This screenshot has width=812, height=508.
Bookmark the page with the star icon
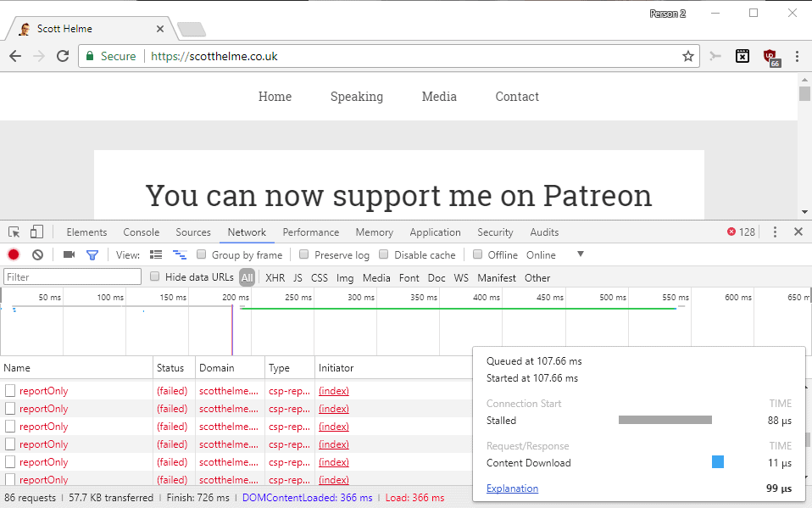point(687,56)
